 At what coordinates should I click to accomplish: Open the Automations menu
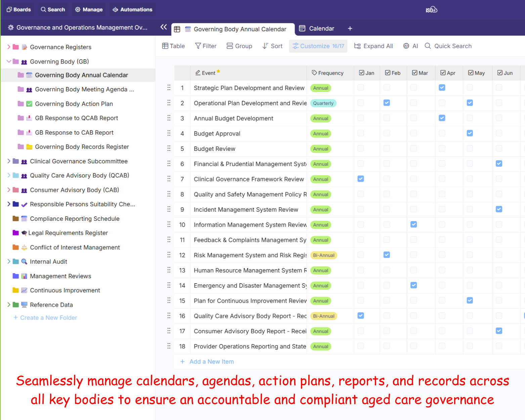point(132,9)
